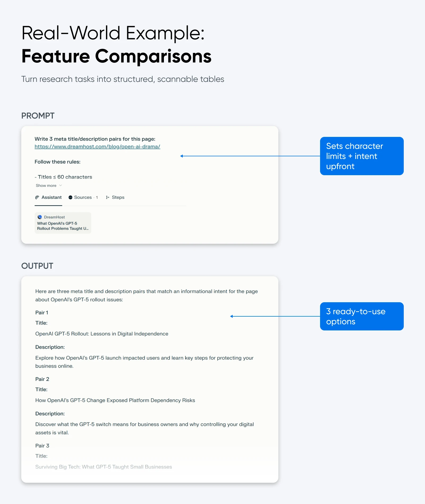
Task: Click the DreamHost favicon on the source card
Action: point(40,217)
